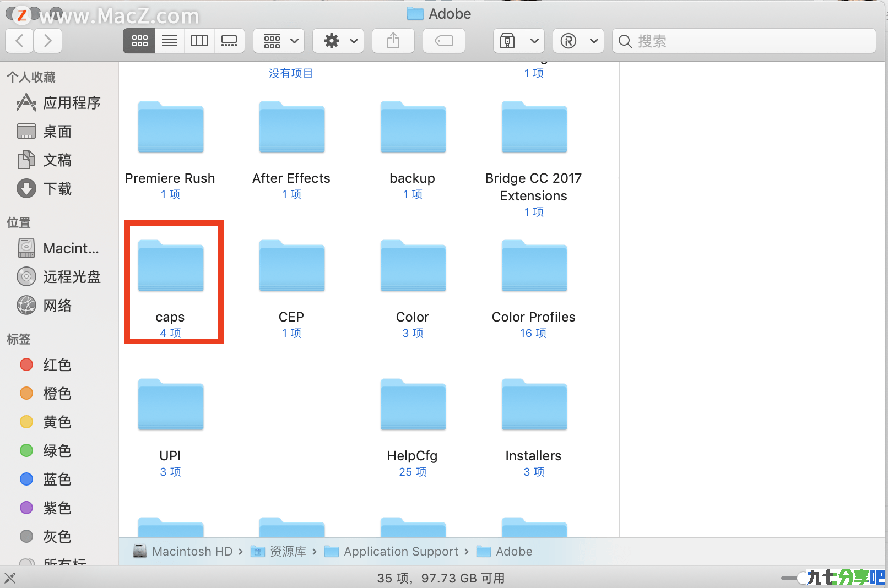Image resolution: width=888 pixels, height=588 pixels.
Task: Click '16 项' under Color Profiles
Action: [x=533, y=333]
